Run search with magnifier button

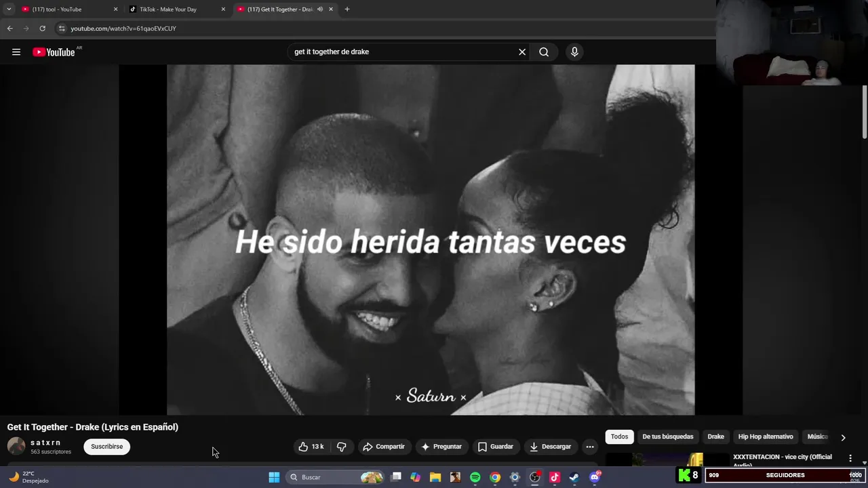coord(544,52)
